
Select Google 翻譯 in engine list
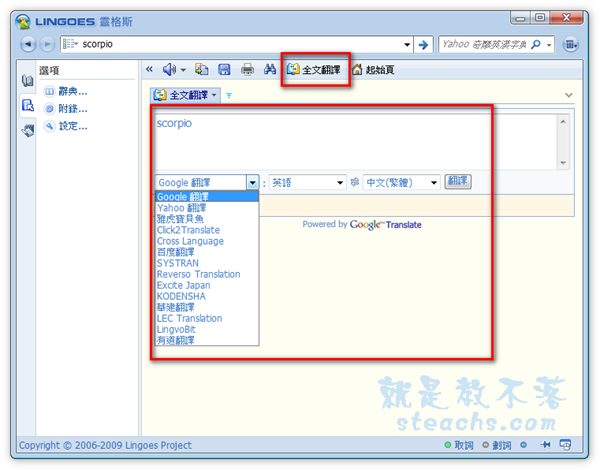[x=207, y=197]
